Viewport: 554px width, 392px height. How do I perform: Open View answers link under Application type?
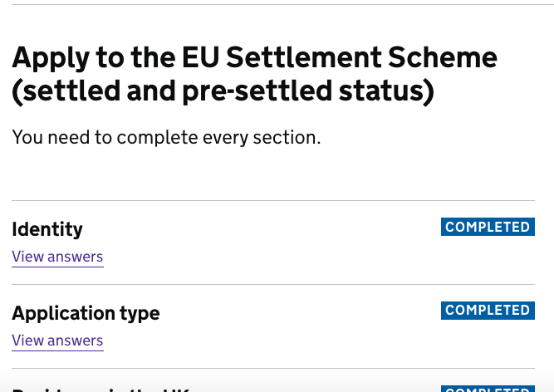point(57,341)
